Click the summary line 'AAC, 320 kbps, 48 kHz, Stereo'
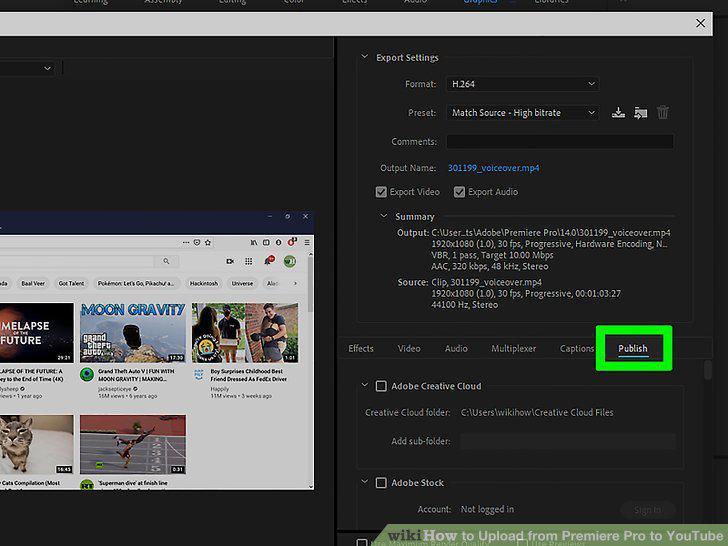This screenshot has height=546, width=728. [490, 266]
